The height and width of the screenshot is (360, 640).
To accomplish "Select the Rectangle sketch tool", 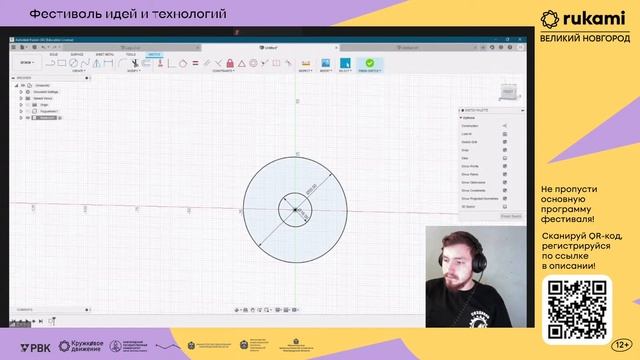I will tap(62, 63).
